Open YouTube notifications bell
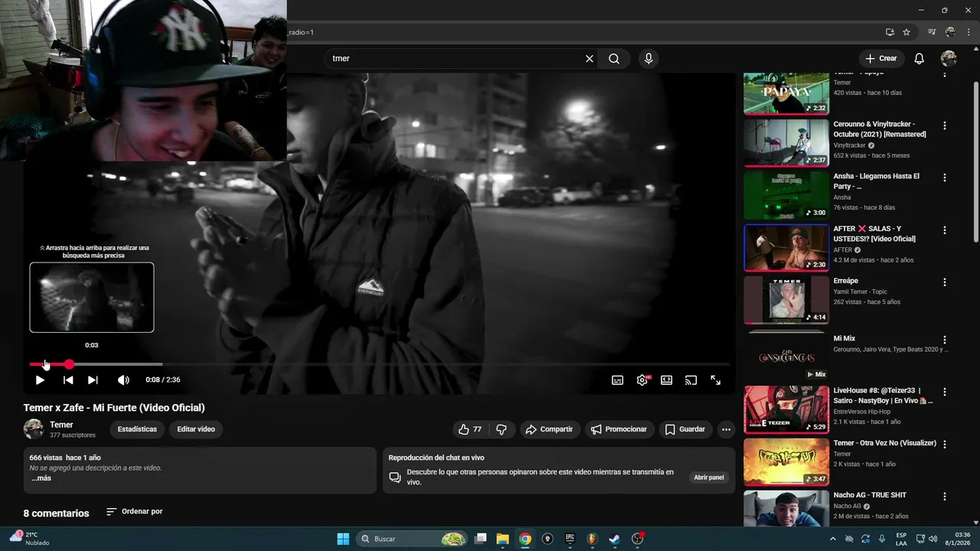The height and width of the screenshot is (551, 980). point(920,59)
